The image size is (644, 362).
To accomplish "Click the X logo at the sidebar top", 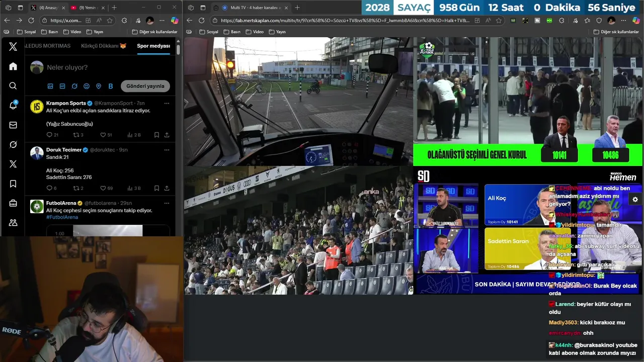I will [x=13, y=47].
